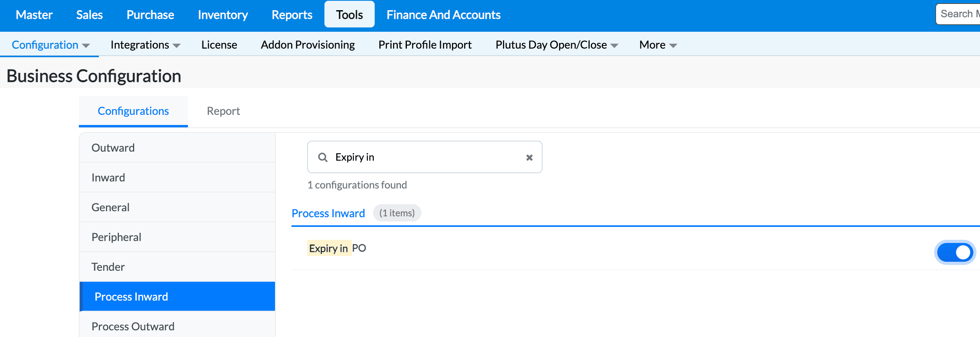Viewport: 980px width, 337px height.
Task: Select the Configurations tab
Action: click(133, 111)
